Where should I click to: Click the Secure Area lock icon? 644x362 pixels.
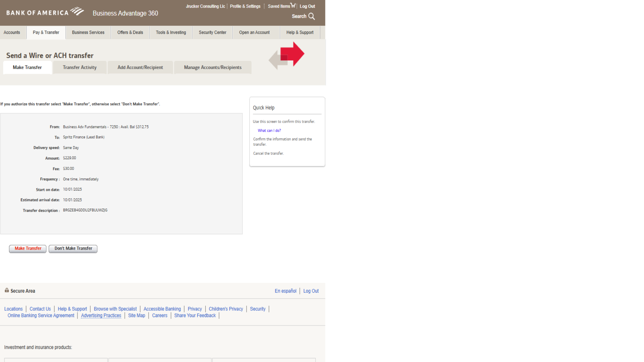[7, 290]
